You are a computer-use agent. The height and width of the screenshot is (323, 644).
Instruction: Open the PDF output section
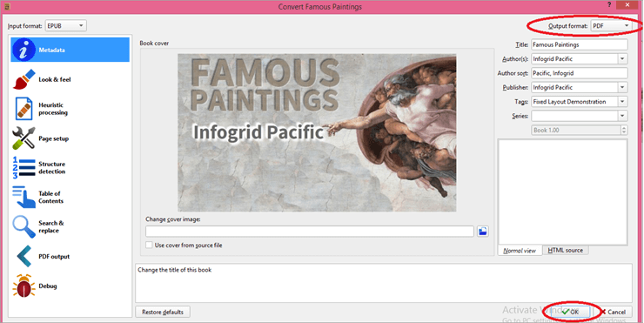70,257
